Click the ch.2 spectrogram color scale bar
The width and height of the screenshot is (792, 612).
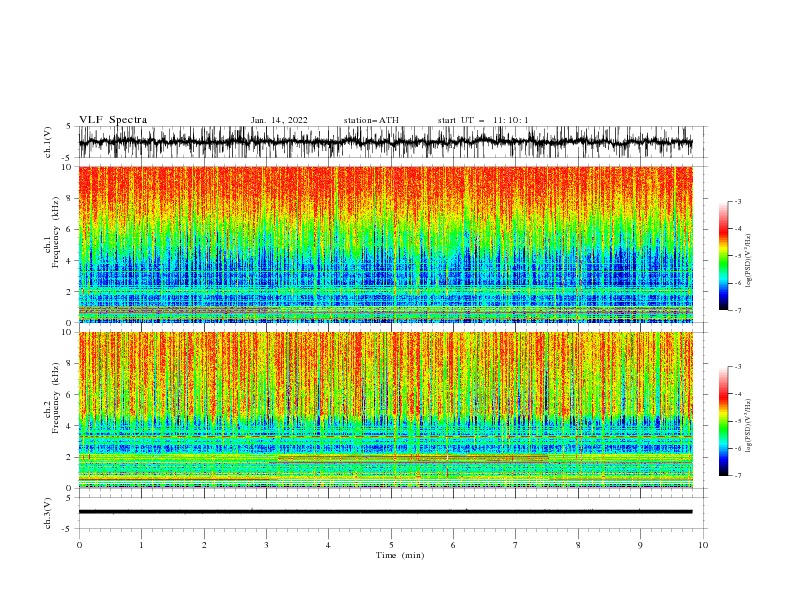723,421
